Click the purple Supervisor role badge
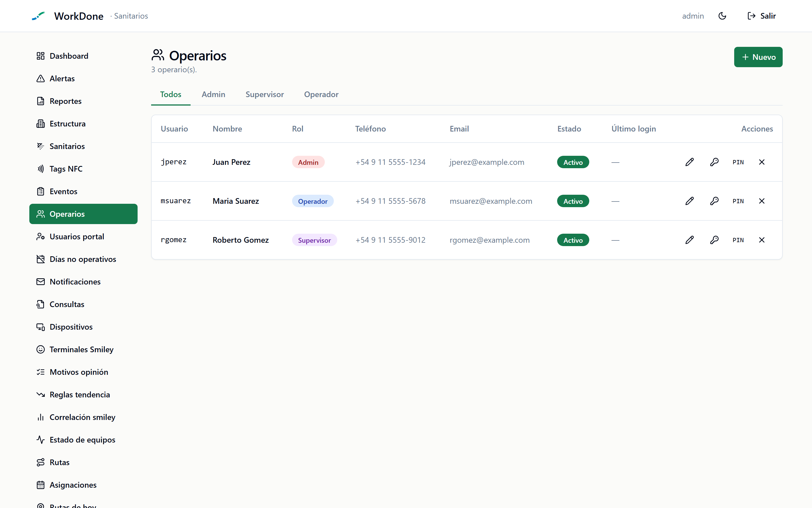This screenshot has height=508, width=812. click(x=314, y=240)
